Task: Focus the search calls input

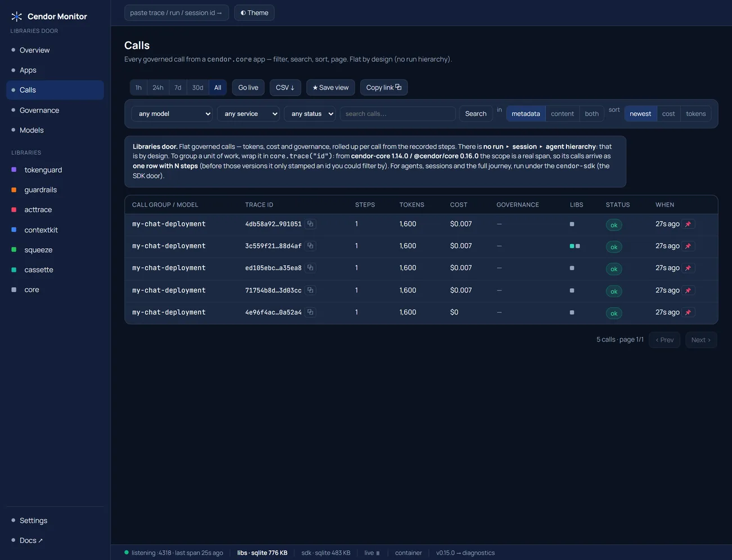Action: (398, 114)
